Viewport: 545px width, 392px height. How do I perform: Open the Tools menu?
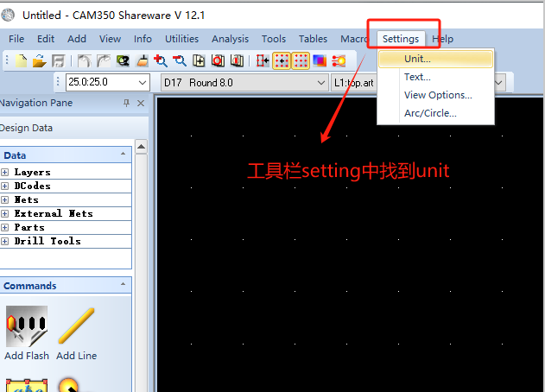[x=274, y=39]
